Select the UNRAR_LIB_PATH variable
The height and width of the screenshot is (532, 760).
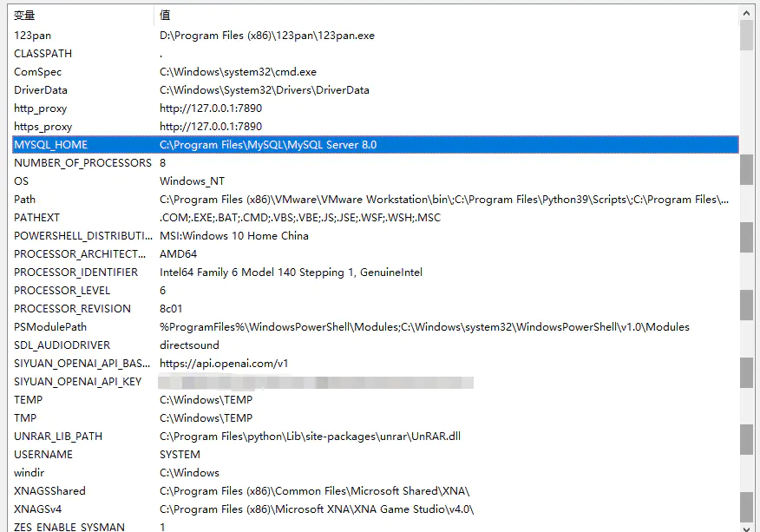point(375,437)
